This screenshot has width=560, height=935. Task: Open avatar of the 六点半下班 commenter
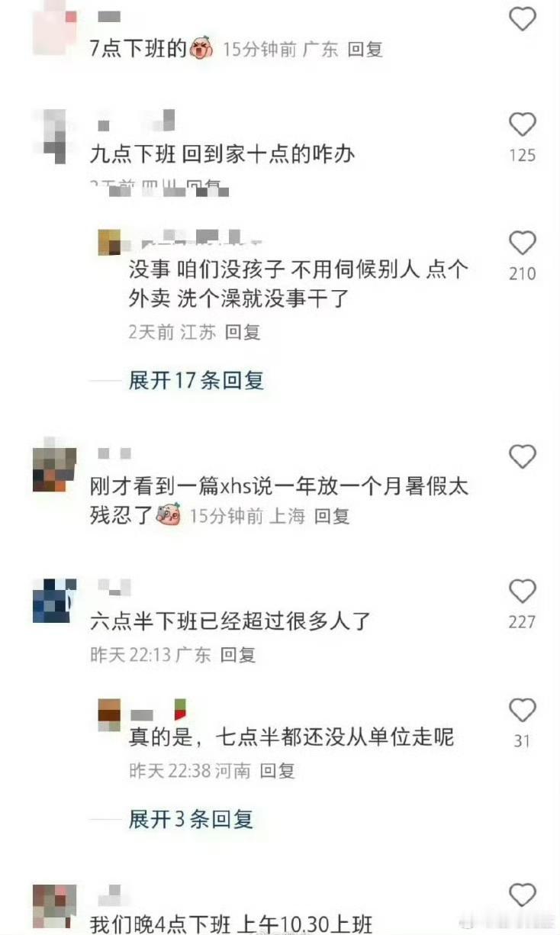point(55,601)
